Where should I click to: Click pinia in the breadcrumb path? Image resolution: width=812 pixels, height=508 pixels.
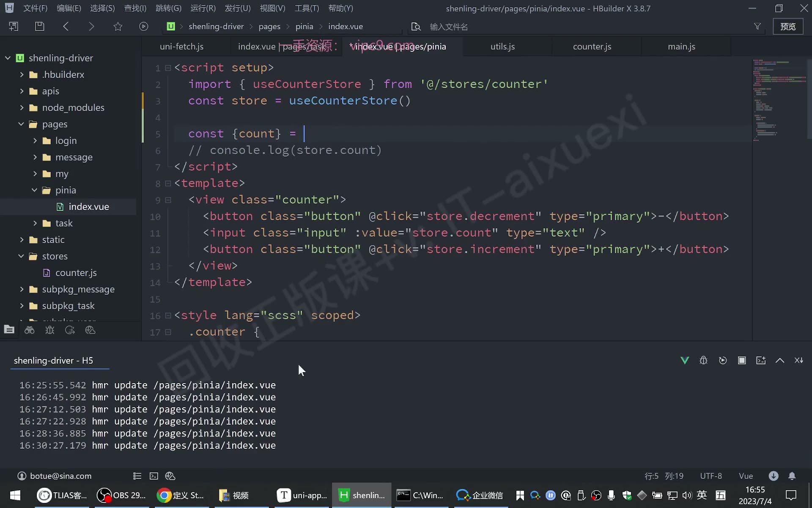coord(304,26)
